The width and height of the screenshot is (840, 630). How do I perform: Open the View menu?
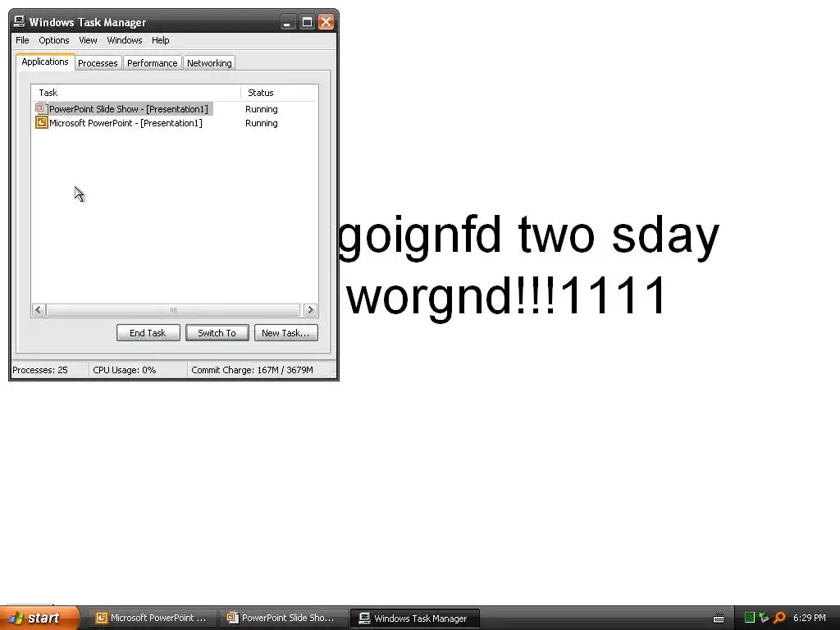tap(88, 40)
